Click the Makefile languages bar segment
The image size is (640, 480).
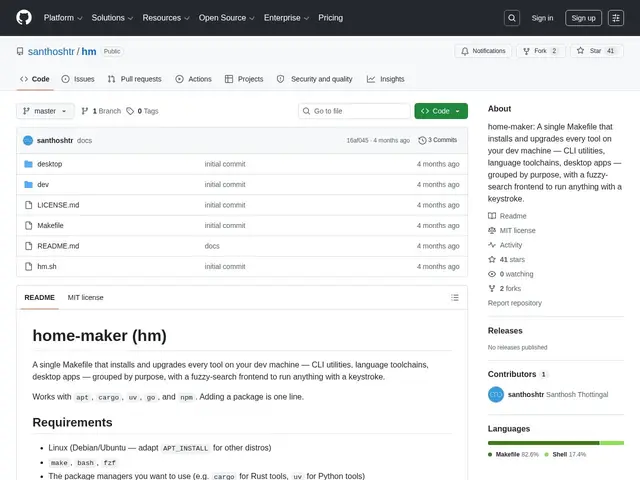coord(543,443)
